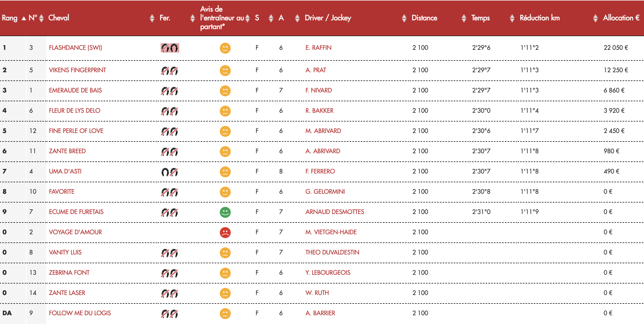Open the VIKENS FINGERPRINT horse page
The width and height of the screenshot is (644, 324).
click(77, 70)
